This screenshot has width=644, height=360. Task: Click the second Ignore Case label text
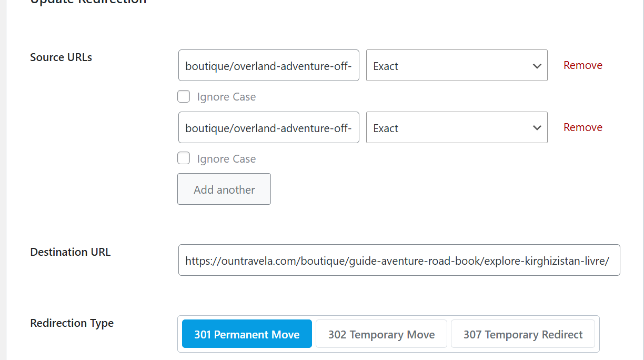click(x=226, y=159)
